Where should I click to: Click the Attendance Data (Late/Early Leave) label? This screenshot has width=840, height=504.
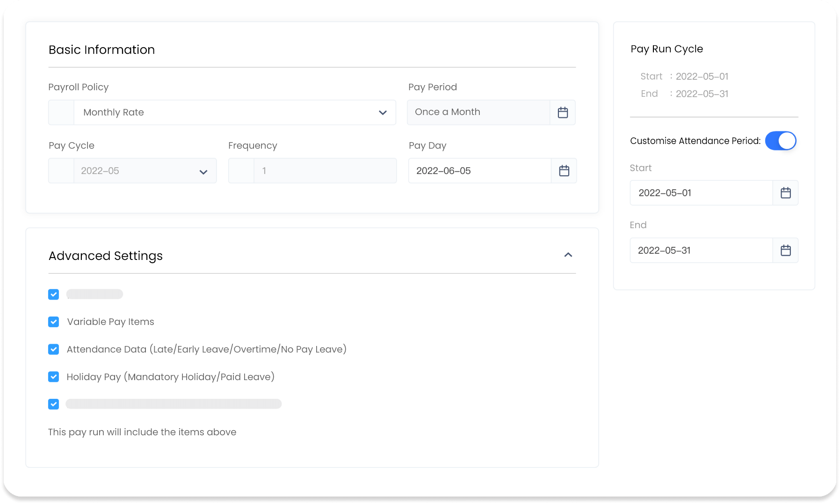(x=206, y=349)
